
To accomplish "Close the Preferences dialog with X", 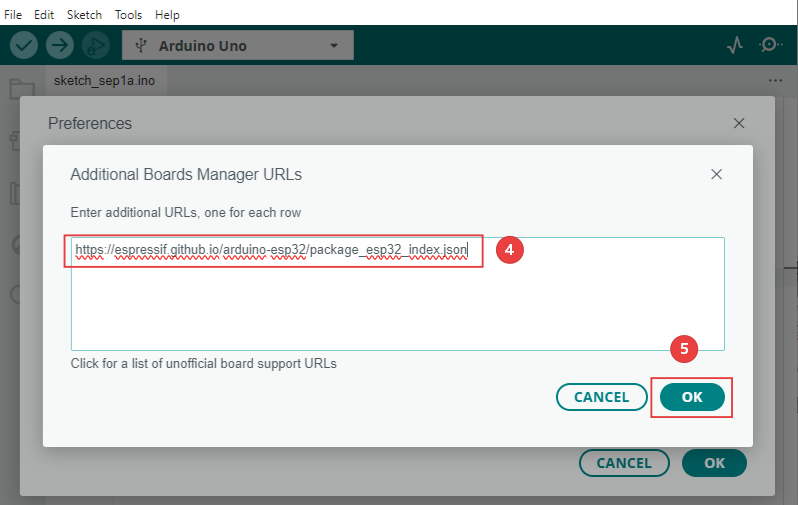I will coord(739,123).
